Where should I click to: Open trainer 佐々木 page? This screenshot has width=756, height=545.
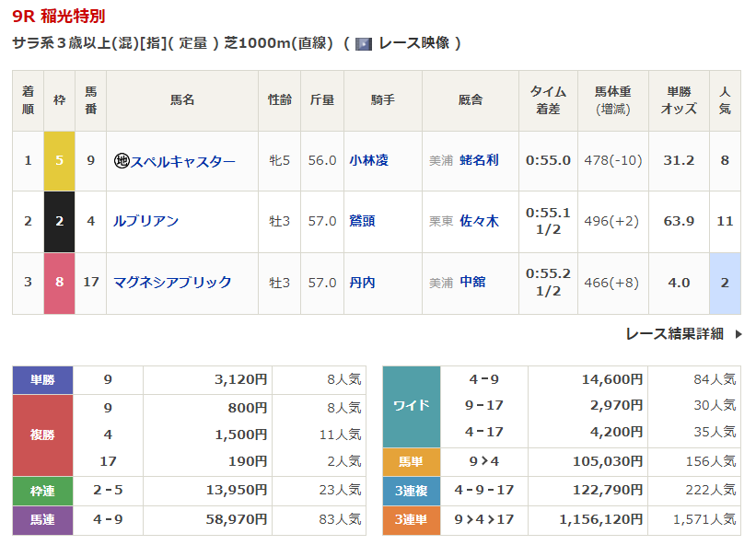click(479, 221)
